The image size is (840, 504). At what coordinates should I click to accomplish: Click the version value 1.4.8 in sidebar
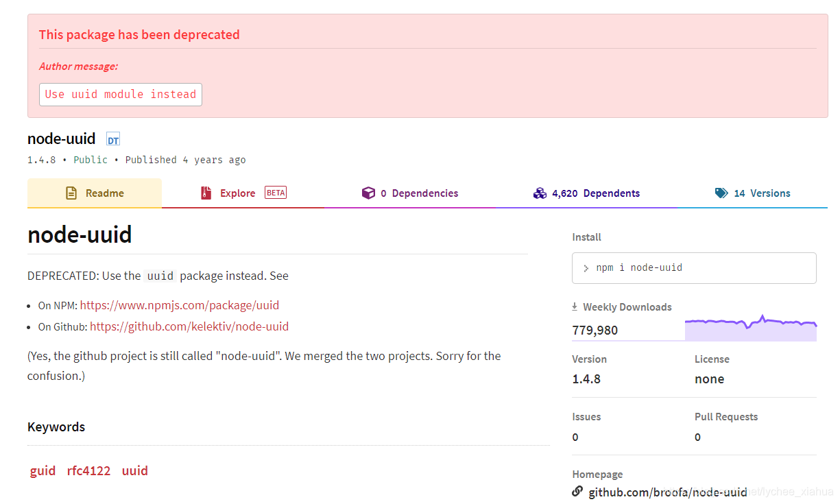click(x=586, y=379)
